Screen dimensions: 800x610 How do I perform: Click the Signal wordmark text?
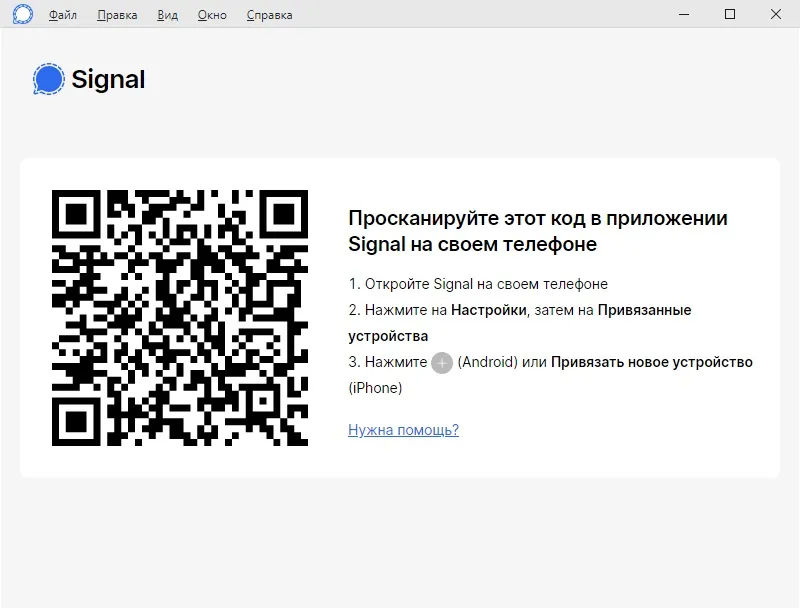[x=108, y=80]
